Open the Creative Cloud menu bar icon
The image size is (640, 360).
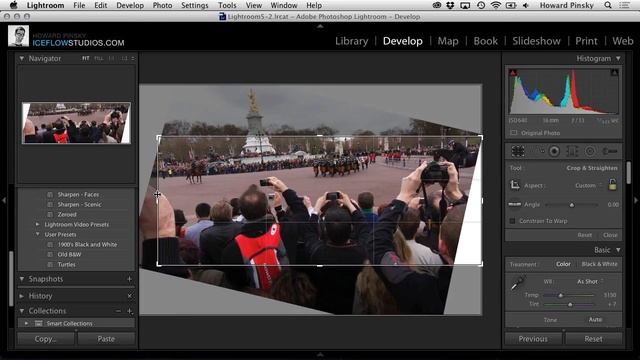[x=436, y=5]
